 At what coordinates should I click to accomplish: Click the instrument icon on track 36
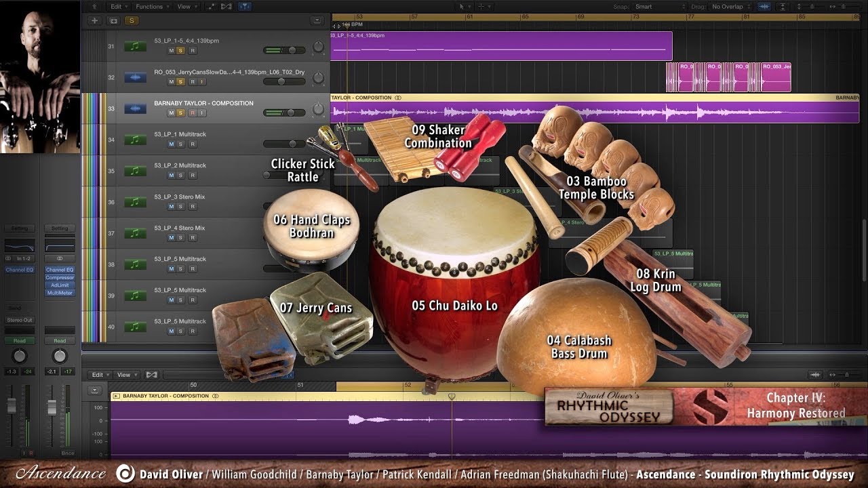(135, 203)
